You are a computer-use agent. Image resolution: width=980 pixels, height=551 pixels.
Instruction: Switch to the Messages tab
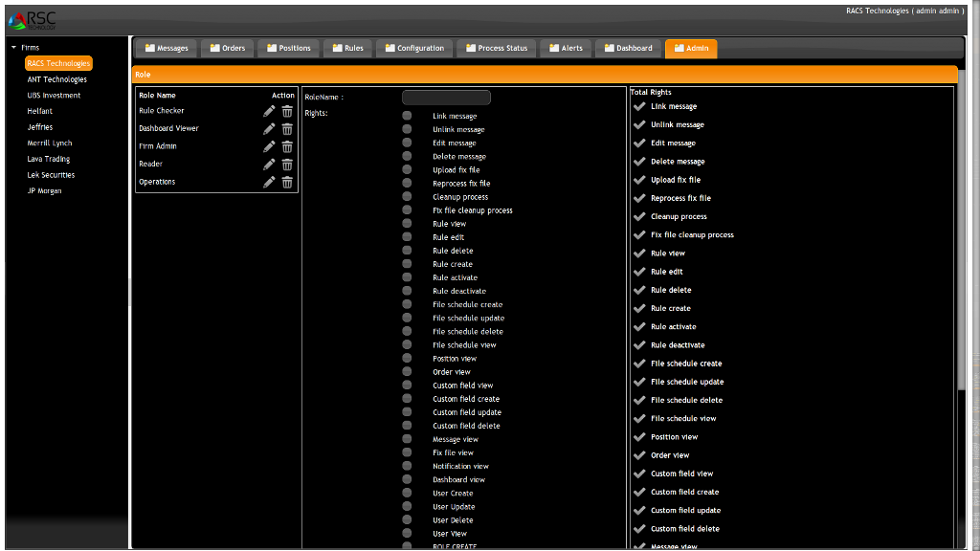(167, 48)
